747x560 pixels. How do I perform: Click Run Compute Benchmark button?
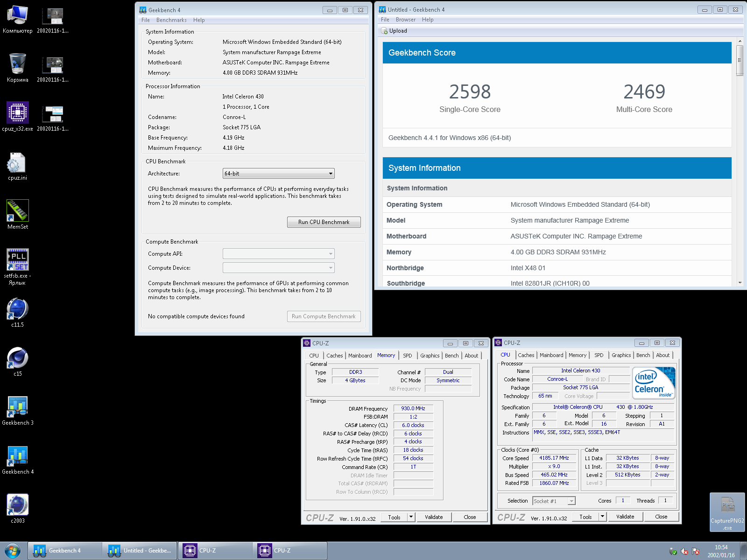(324, 316)
